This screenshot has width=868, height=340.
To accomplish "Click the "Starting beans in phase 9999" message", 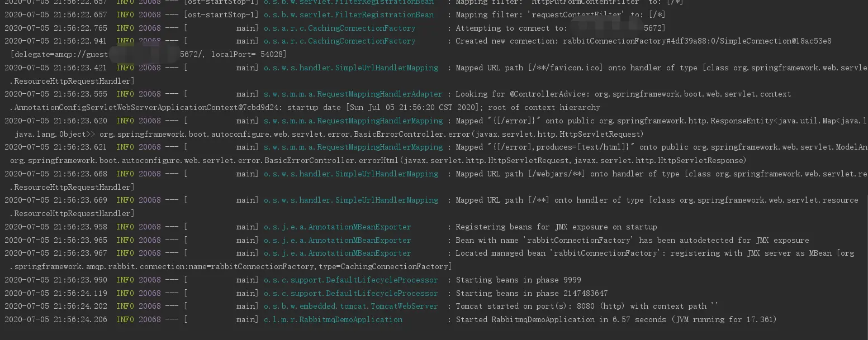I will coord(518,280).
